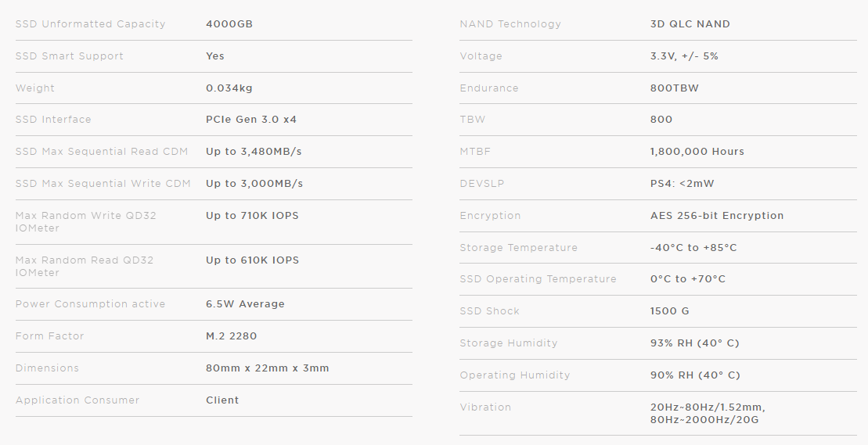
Task: Click the SSD Smart Support label
Action: tap(70, 56)
